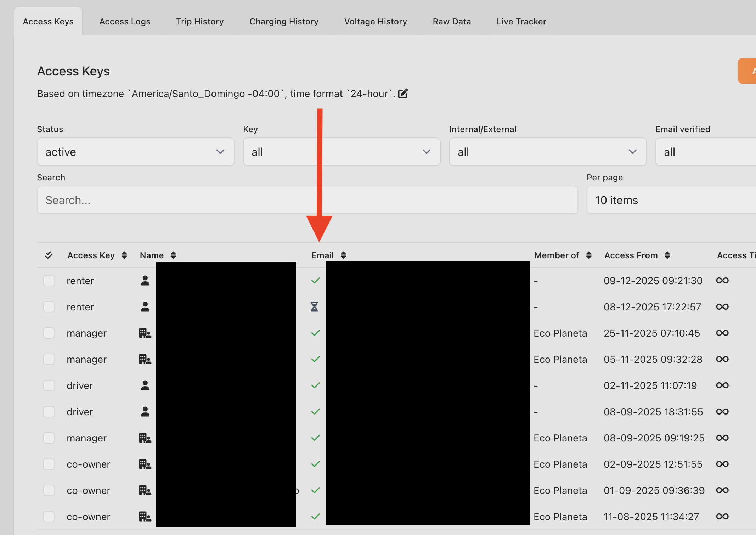
Task: Tick checkbox for the first driver row
Action: click(x=49, y=385)
